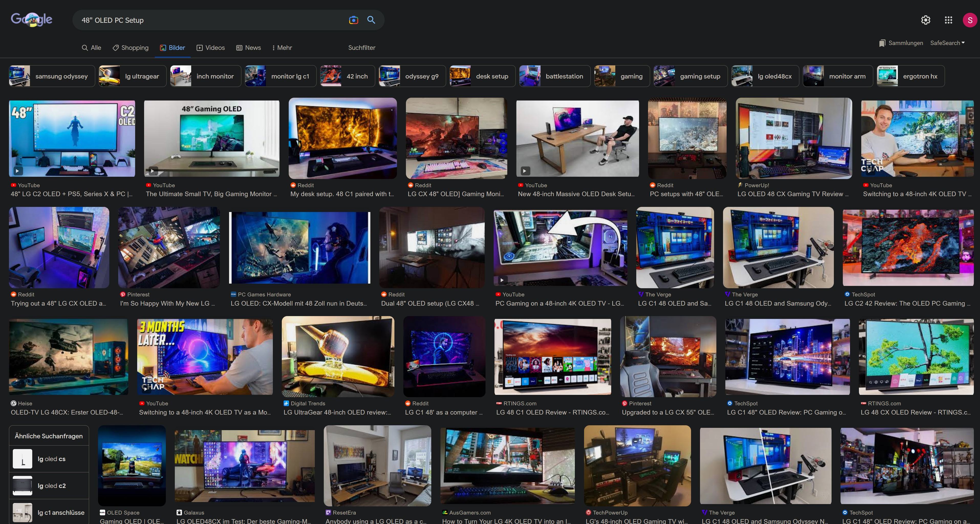Open Galaxus 'LG OLED48CX im Test' result
The image size is (980, 524).
pos(245,466)
